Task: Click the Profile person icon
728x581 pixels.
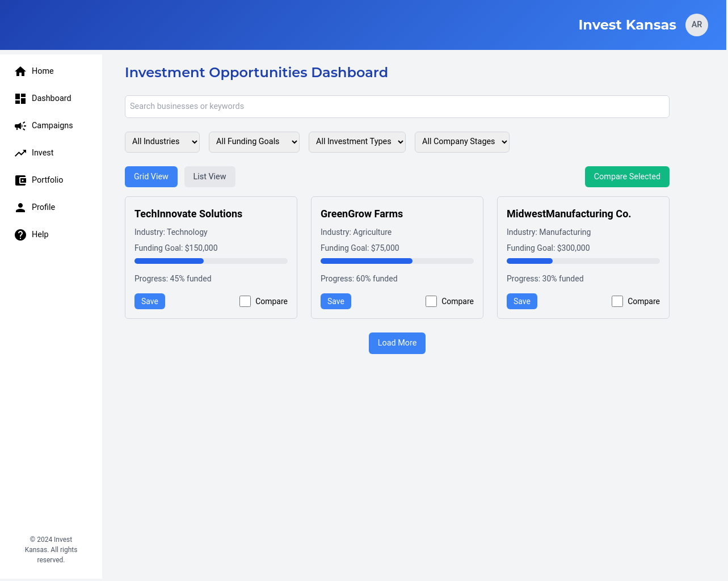Action: pyautogui.click(x=20, y=208)
